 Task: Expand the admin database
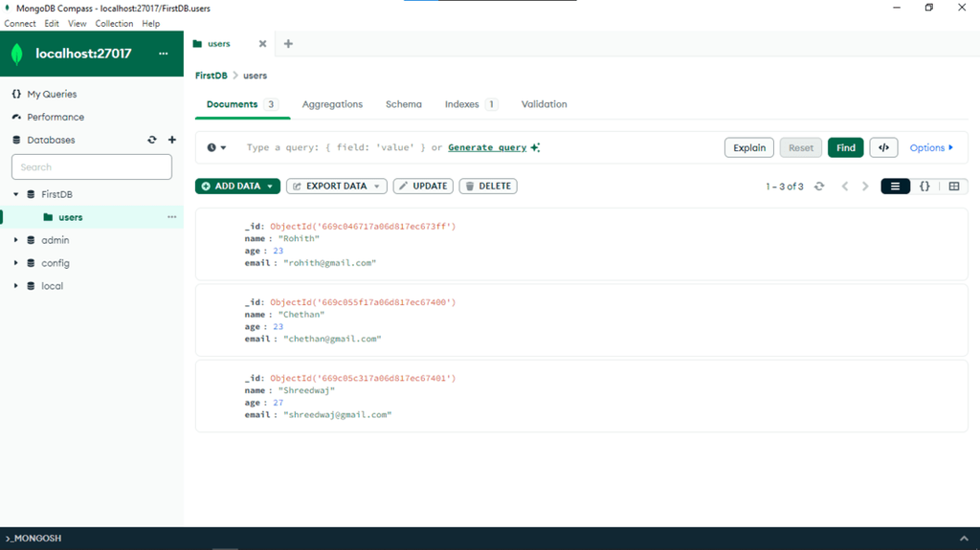15,240
